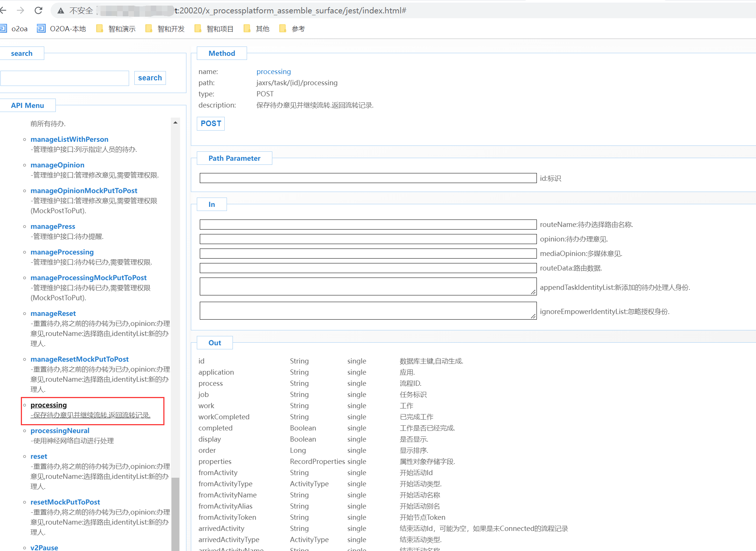Screen dimensions: 756x551
Task: Open the manageProcessing API entry
Action: 62,252
